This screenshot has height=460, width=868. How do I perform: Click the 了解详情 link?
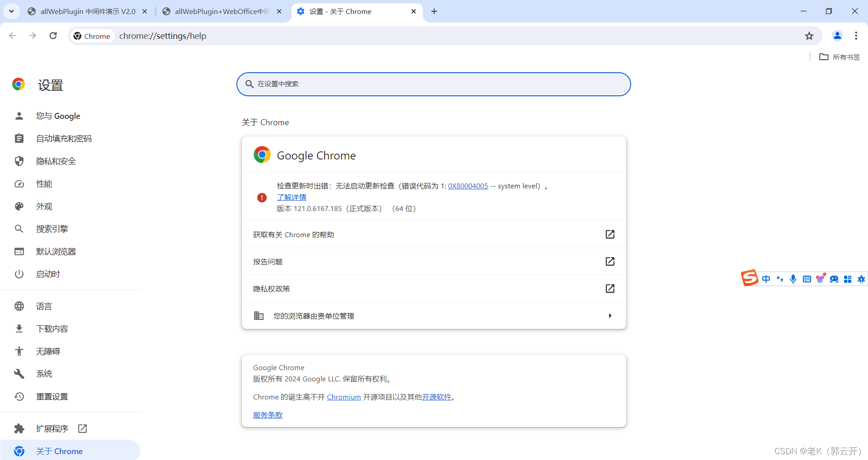click(x=292, y=197)
